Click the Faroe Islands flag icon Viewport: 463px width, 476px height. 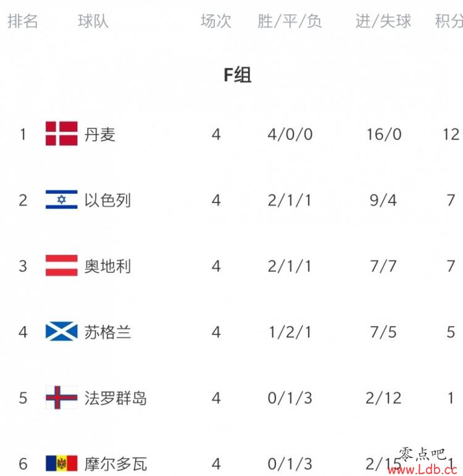(62, 398)
